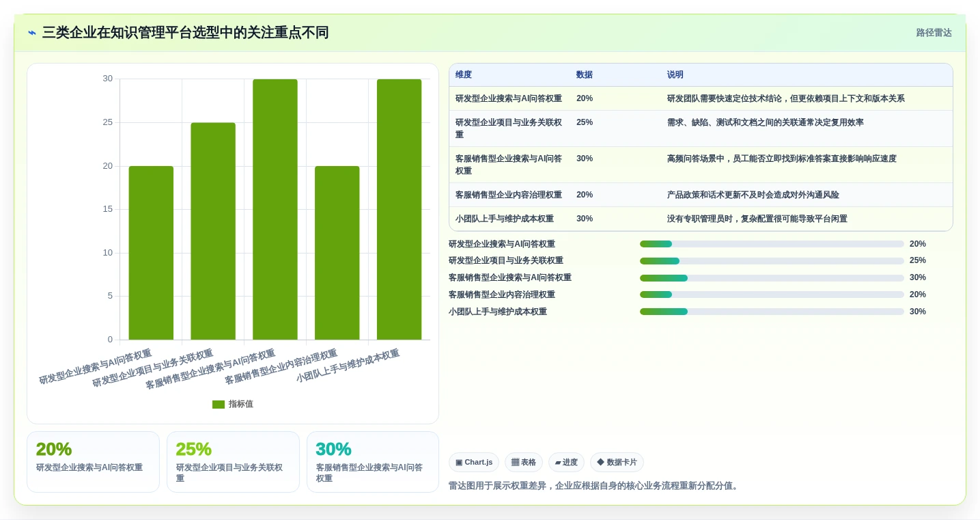Toggle the 指标值 legend color swatch
The height and width of the screenshot is (520, 980).
coord(219,405)
